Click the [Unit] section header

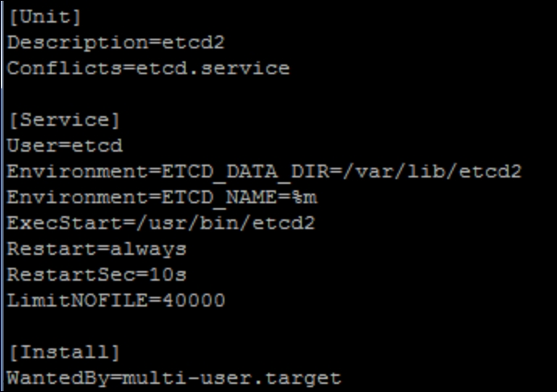[x=45, y=17]
